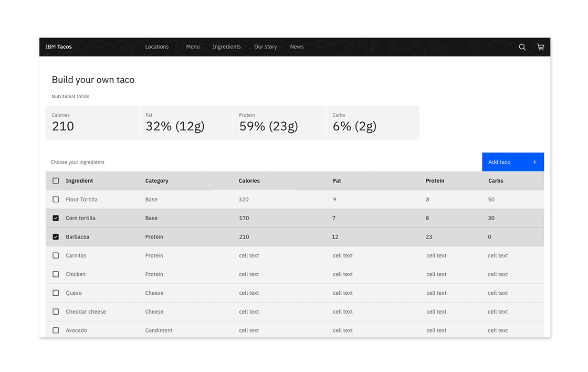Visit the Our story page

[x=265, y=47]
